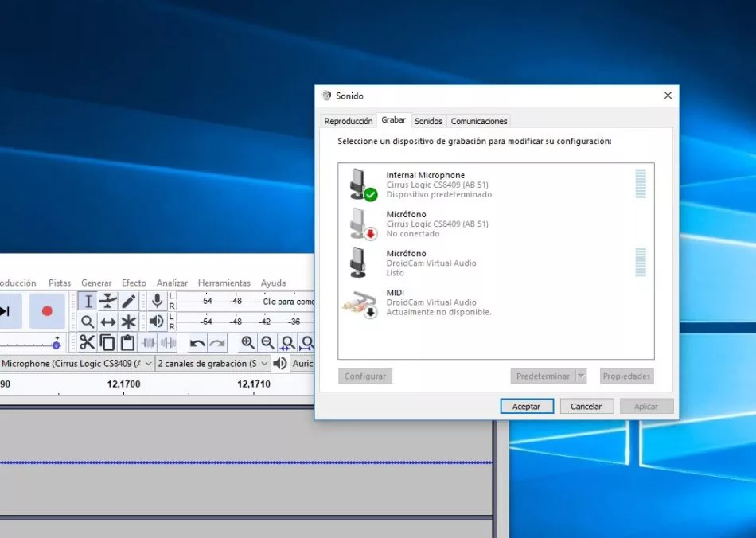Undo the last edit in Audacity
The image size is (756, 538).
click(196, 342)
